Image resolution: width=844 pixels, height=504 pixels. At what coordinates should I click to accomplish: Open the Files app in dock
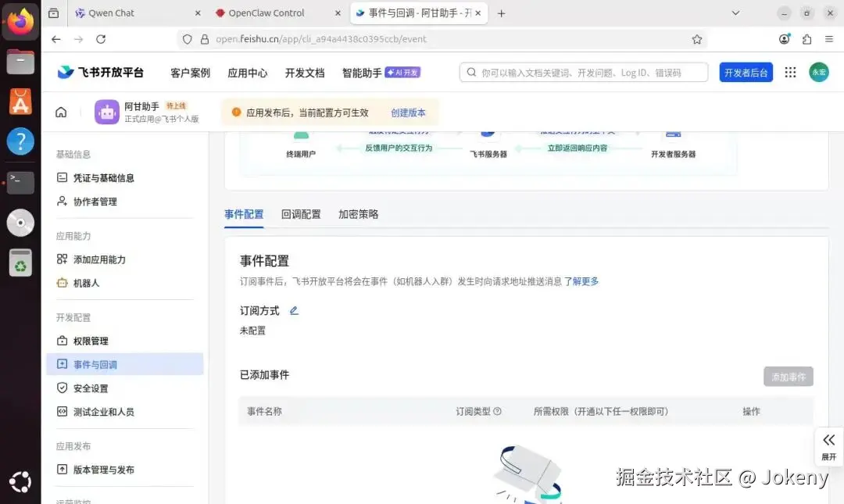(x=20, y=62)
